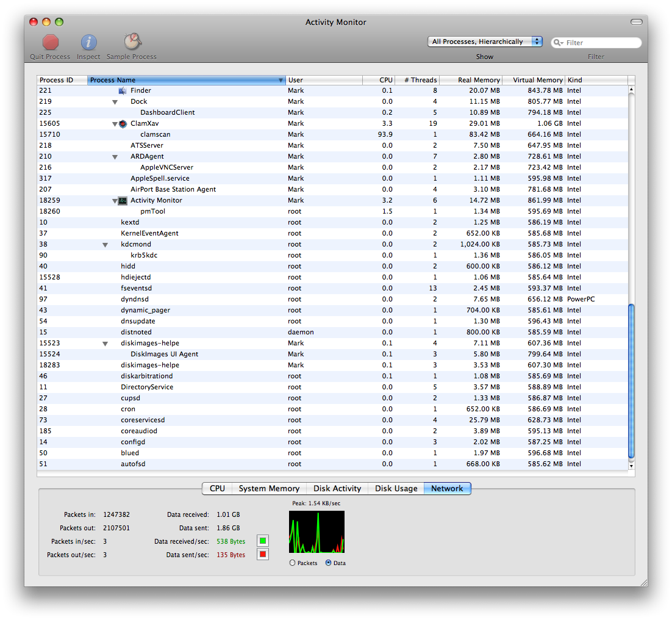672x620 pixels.
Task: Select the distnoted daemon row
Action: [332, 333]
